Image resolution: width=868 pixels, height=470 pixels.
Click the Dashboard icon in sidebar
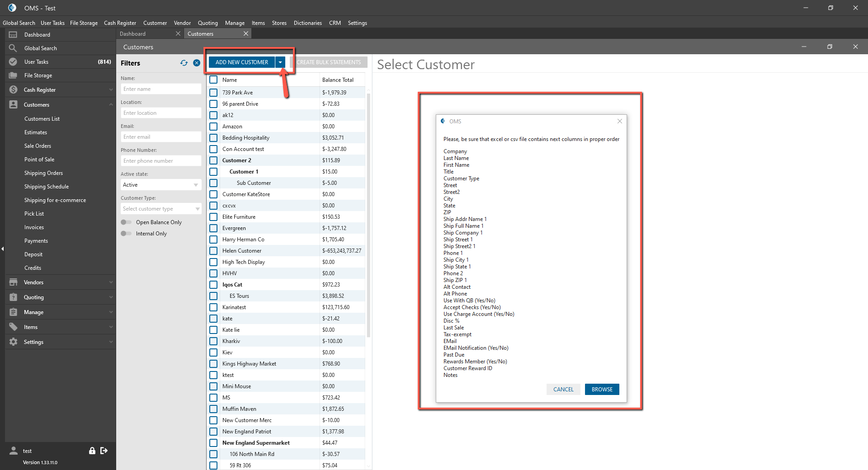tap(13, 35)
